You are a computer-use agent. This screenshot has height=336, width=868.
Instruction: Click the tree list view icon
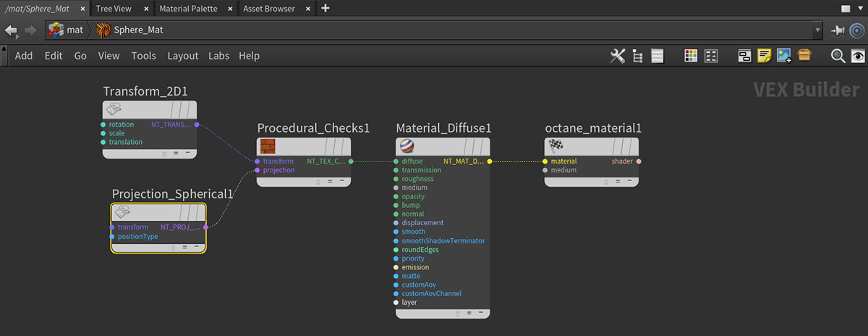(637, 56)
